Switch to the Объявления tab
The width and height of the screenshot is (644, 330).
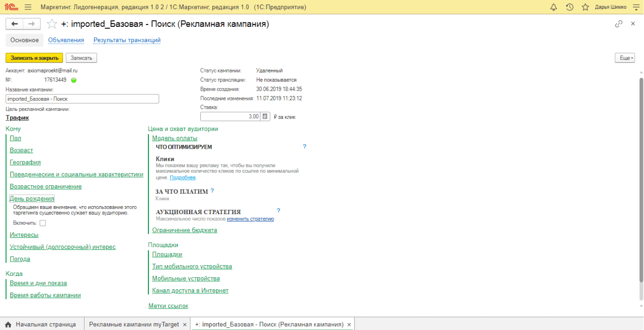pos(66,40)
